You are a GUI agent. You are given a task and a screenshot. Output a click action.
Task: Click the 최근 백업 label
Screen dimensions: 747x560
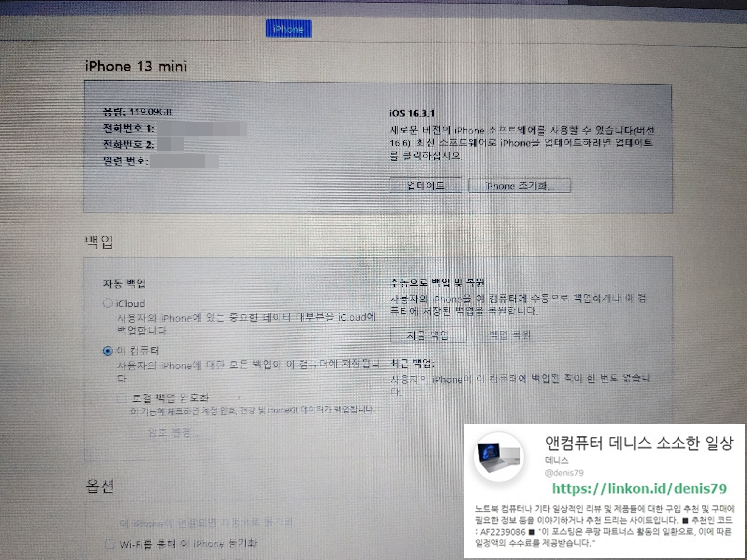(412, 363)
